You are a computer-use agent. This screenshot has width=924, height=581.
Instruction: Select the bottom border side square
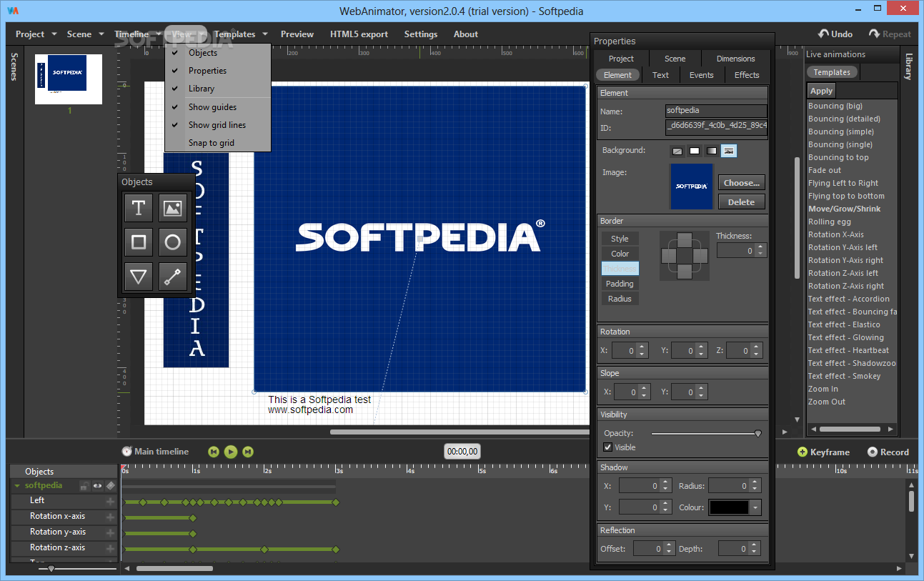point(685,271)
